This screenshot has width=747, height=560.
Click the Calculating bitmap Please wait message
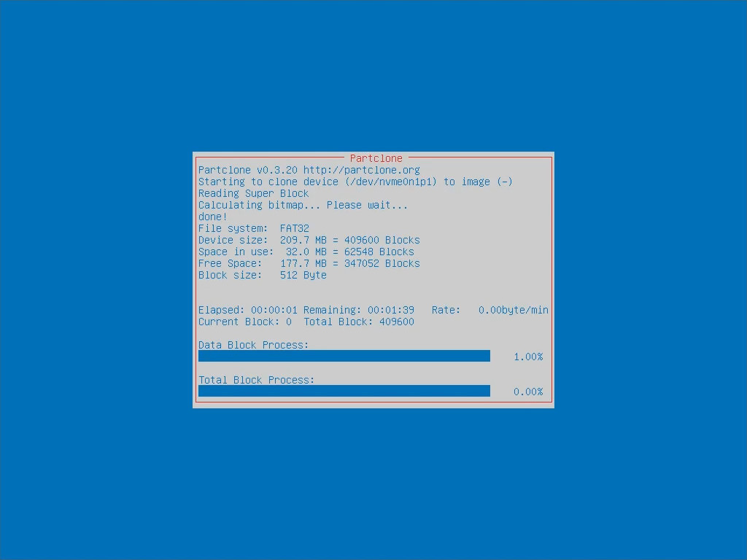(x=303, y=205)
